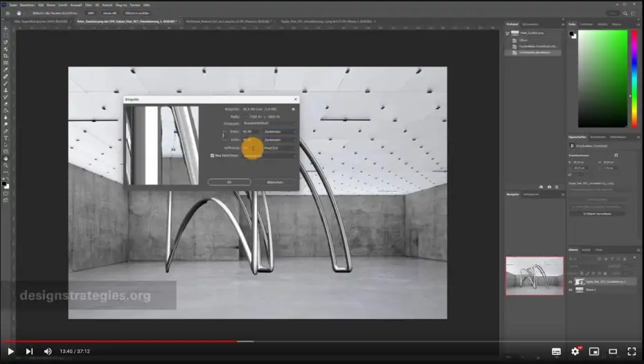Click the reset transform icon in Eigenschaften

616,156
